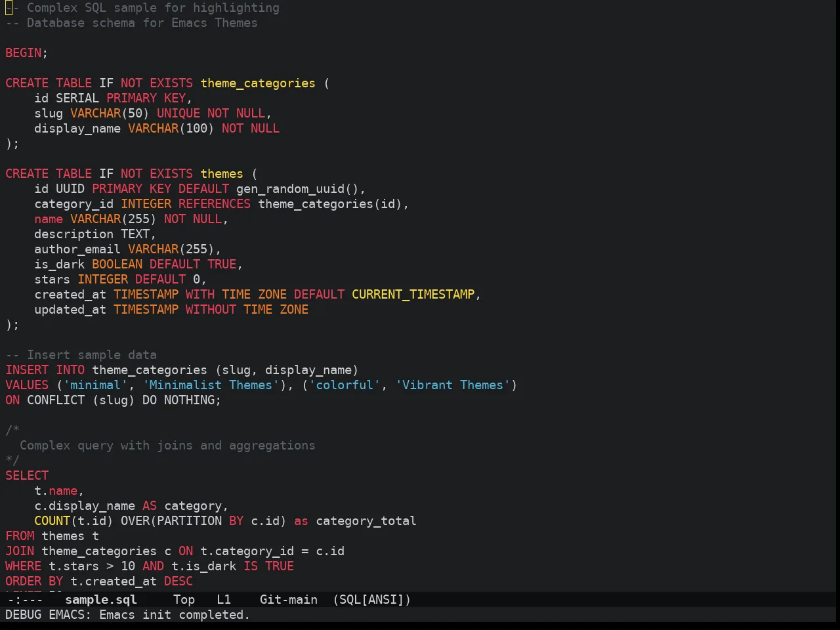The height and width of the screenshot is (630, 840).
Task: Click the COUNT function name
Action: coord(52,521)
